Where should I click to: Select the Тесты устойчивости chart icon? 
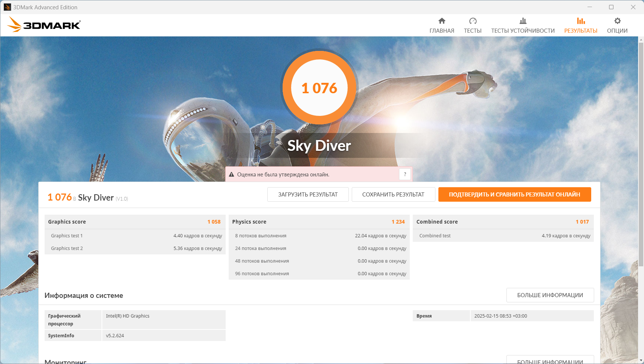(x=523, y=21)
